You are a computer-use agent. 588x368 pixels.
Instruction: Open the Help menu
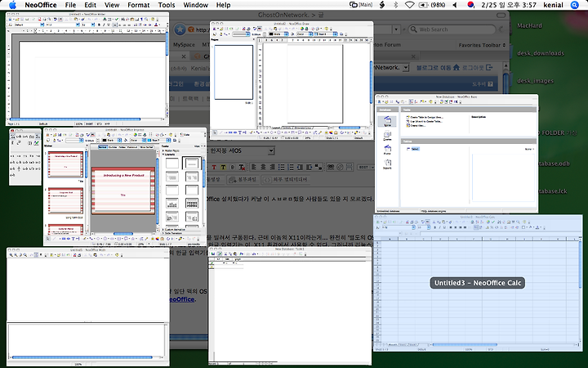[223, 5]
